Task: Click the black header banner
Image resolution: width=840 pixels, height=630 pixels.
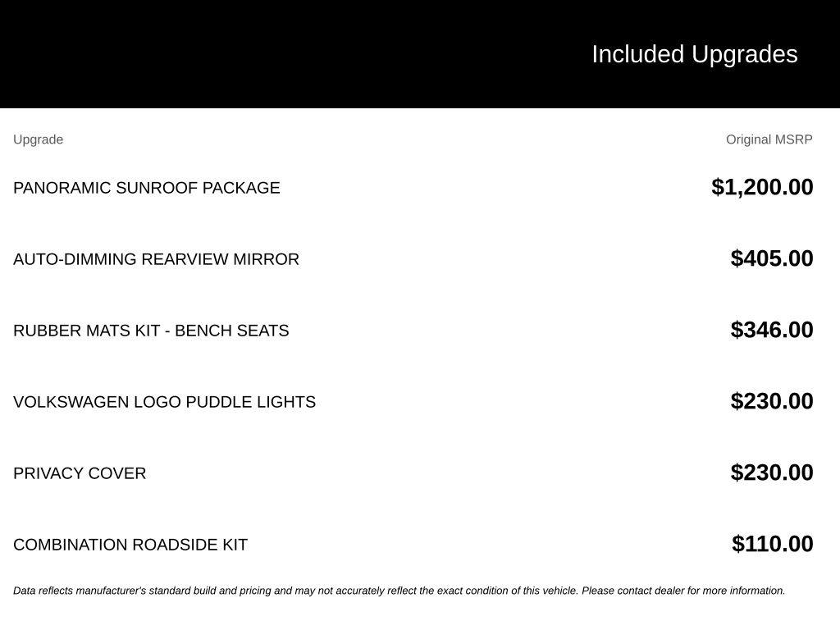Action: coord(420,54)
